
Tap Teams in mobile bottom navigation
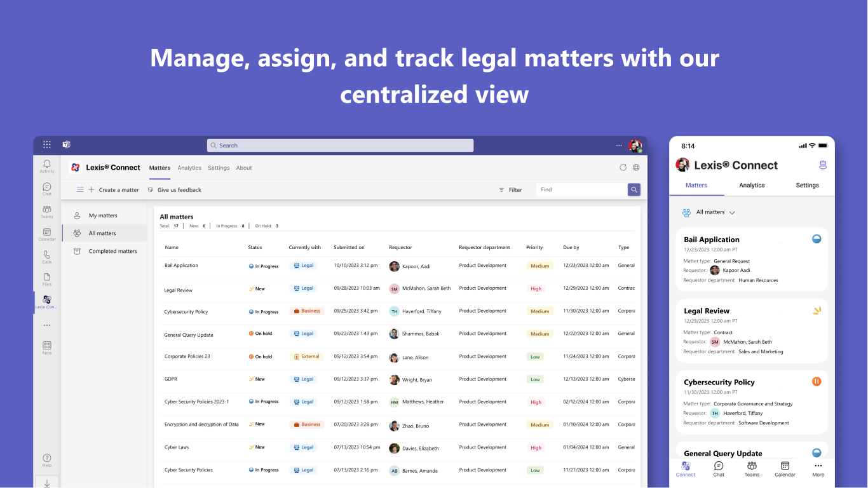coord(752,469)
